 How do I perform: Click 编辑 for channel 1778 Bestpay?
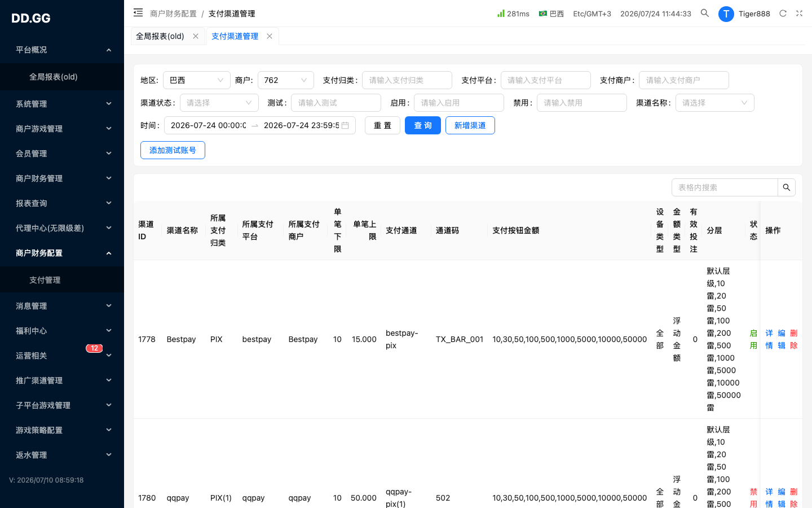(782, 339)
